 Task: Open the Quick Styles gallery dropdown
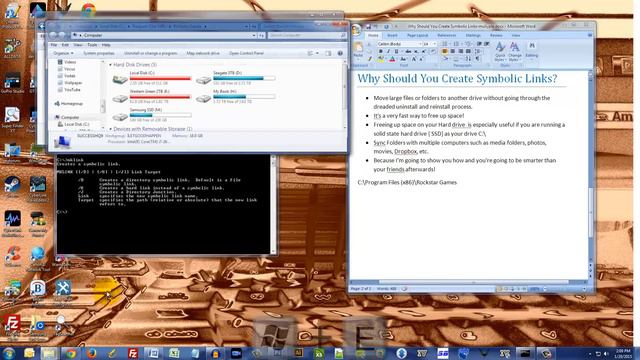point(500,52)
